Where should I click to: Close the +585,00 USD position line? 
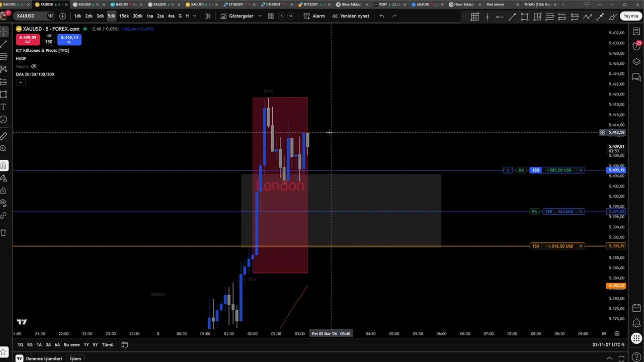581,170
